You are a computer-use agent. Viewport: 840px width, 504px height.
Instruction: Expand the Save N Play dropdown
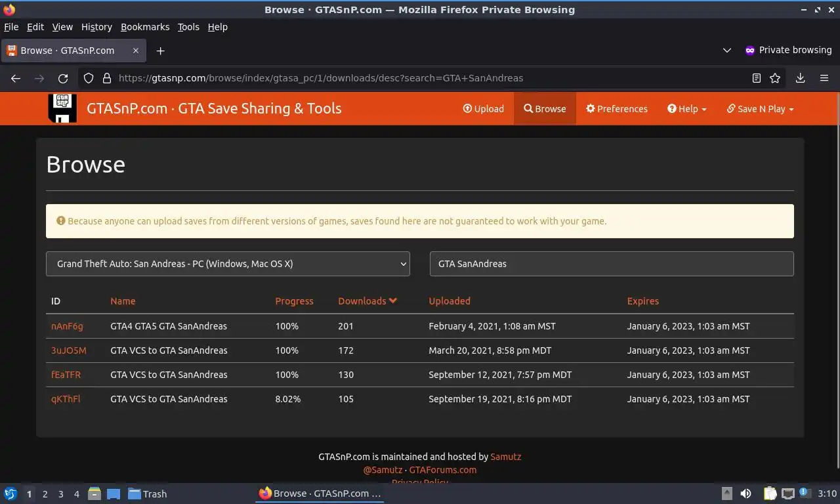click(761, 109)
